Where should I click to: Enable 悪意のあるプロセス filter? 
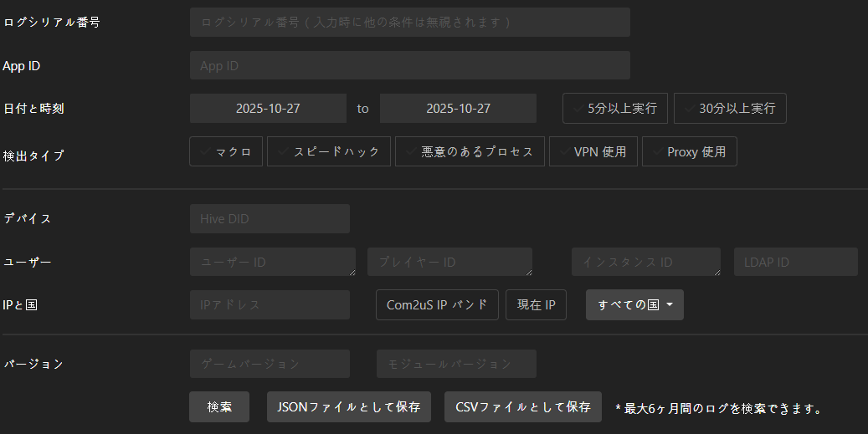tap(470, 151)
